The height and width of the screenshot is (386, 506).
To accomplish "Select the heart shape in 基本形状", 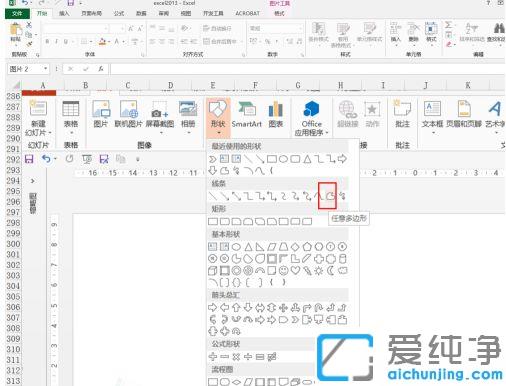I will pyautogui.click(x=295, y=270).
